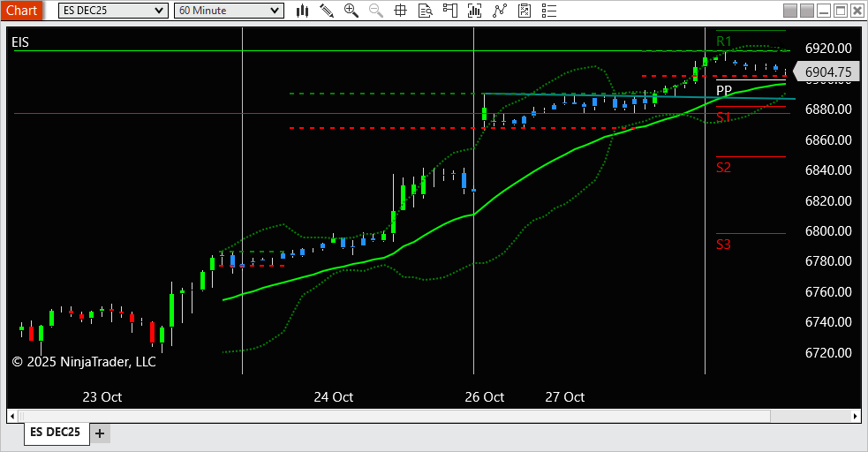Click the 24 Oct date label

pyautogui.click(x=333, y=397)
